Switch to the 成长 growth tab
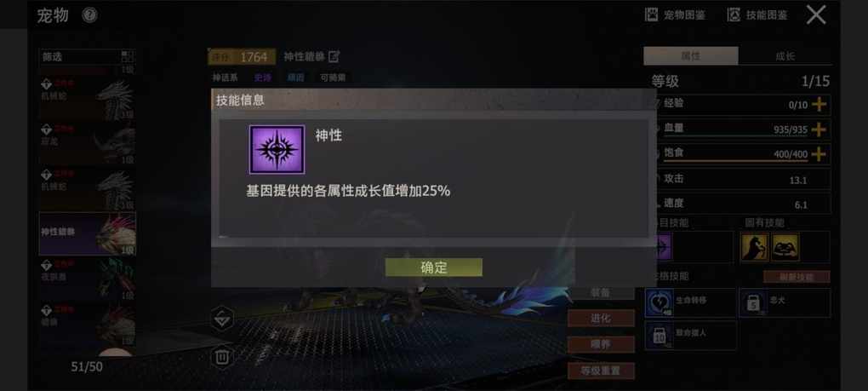Screen dimensions: 868x391 [x=785, y=56]
